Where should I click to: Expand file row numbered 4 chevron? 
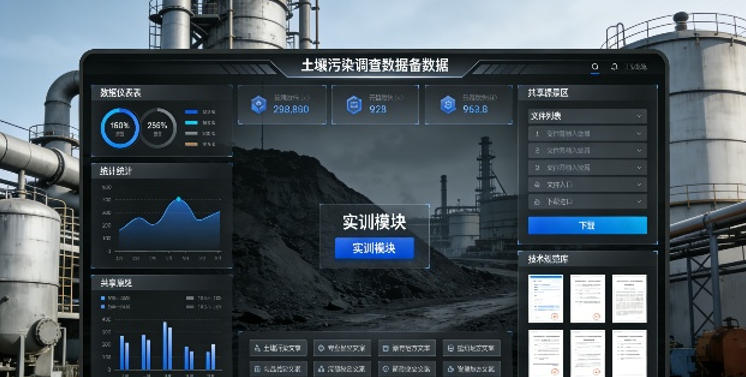639,185
